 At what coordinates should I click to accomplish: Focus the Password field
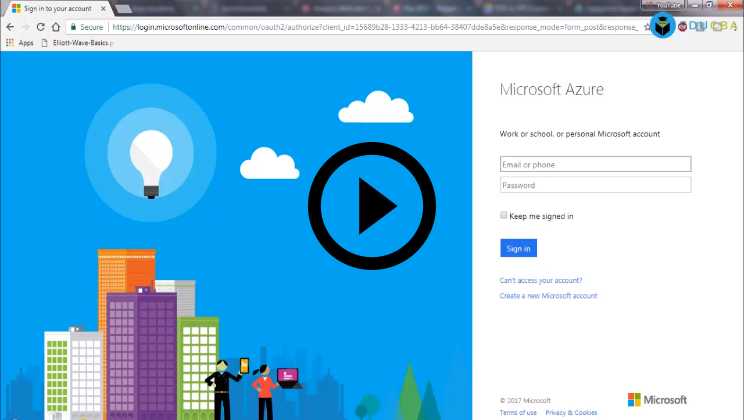[595, 185]
